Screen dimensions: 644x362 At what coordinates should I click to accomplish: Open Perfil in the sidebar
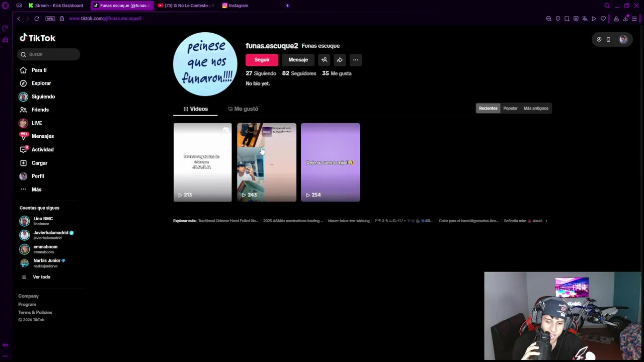[31, 176]
